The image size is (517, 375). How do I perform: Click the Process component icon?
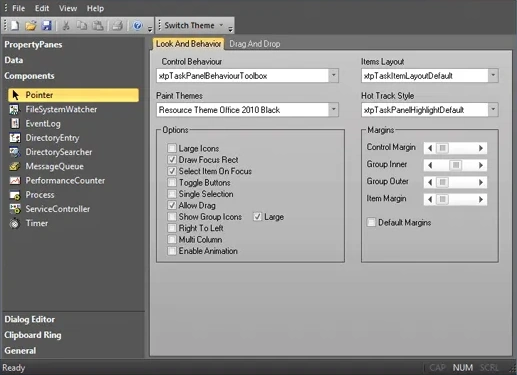point(15,195)
